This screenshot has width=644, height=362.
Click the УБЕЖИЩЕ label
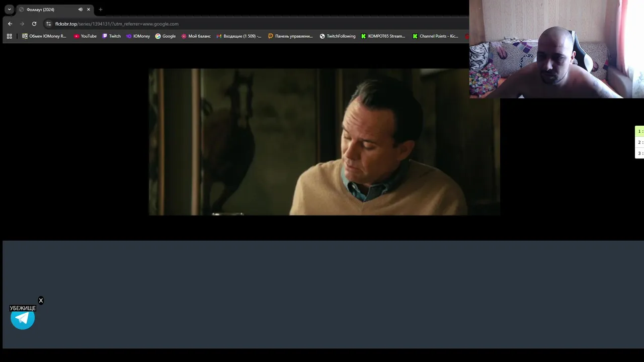pyautogui.click(x=23, y=308)
